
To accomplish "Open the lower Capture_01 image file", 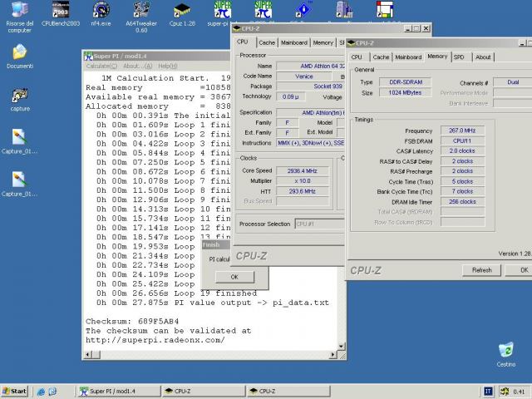I will [19, 185].
